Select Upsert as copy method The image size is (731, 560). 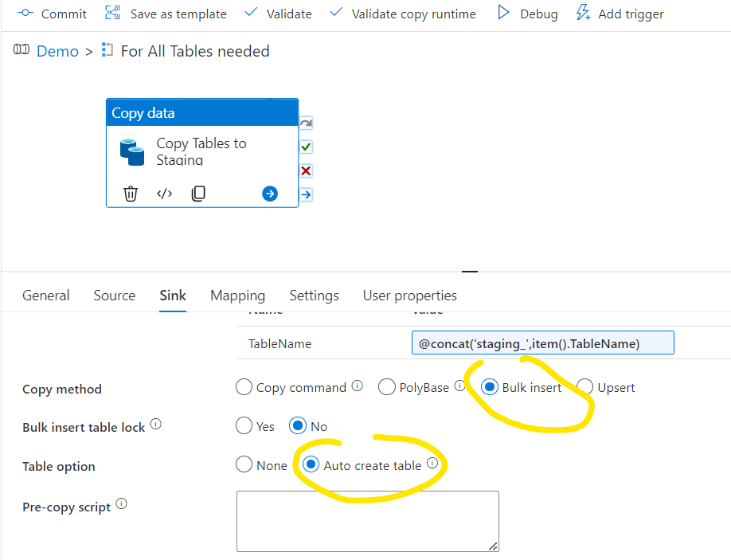[585, 387]
